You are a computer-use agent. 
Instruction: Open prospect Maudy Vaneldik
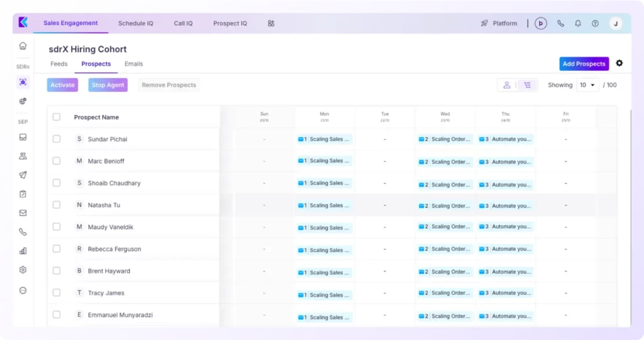(x=111, y=227)
